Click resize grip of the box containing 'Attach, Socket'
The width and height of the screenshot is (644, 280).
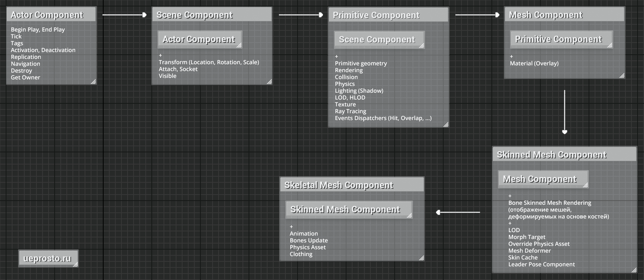point(269,82)
